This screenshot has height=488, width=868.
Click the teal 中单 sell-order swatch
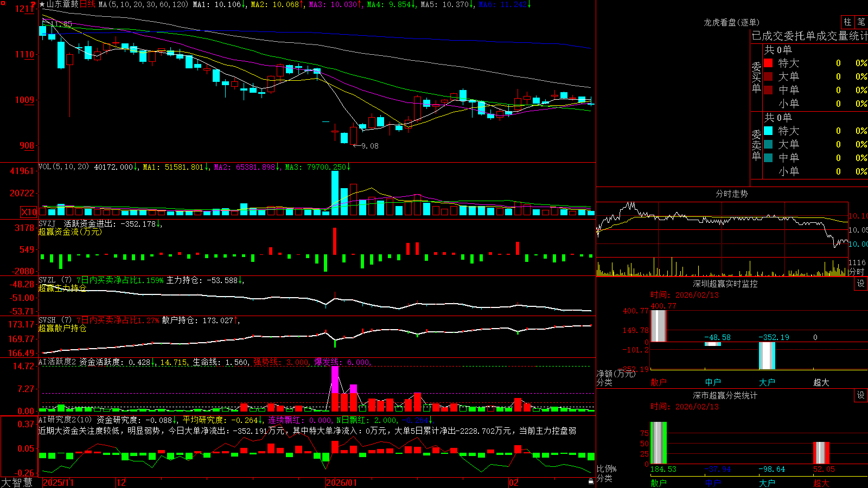[768, 158]
